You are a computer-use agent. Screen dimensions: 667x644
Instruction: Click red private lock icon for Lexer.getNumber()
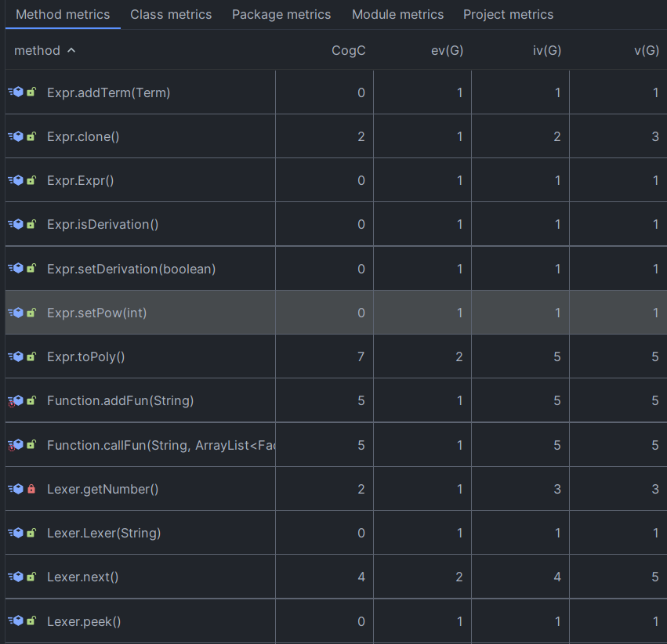point(31,488)
